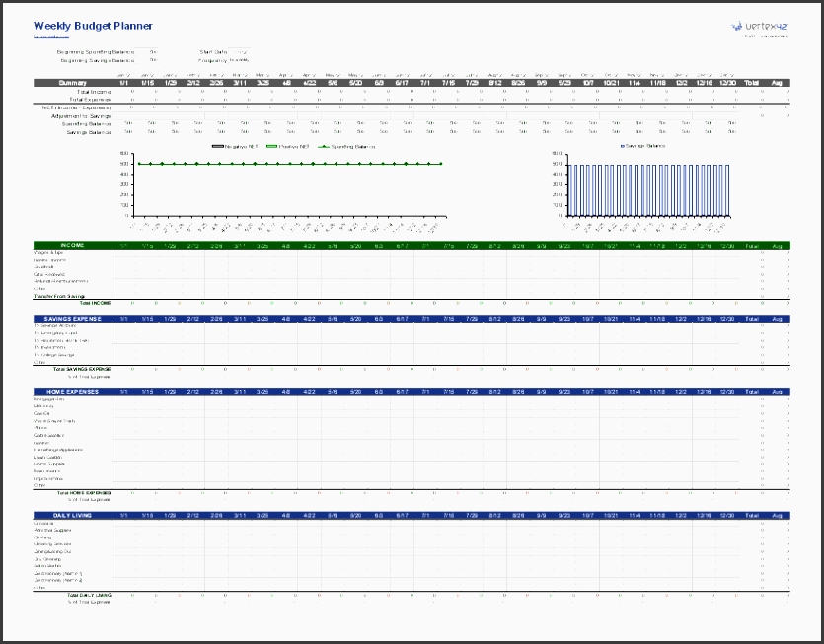The width and height of the screenshot is (824, 644).
Task: Click the Total HOME EXPENSES row label
Action: click(85, 492)
